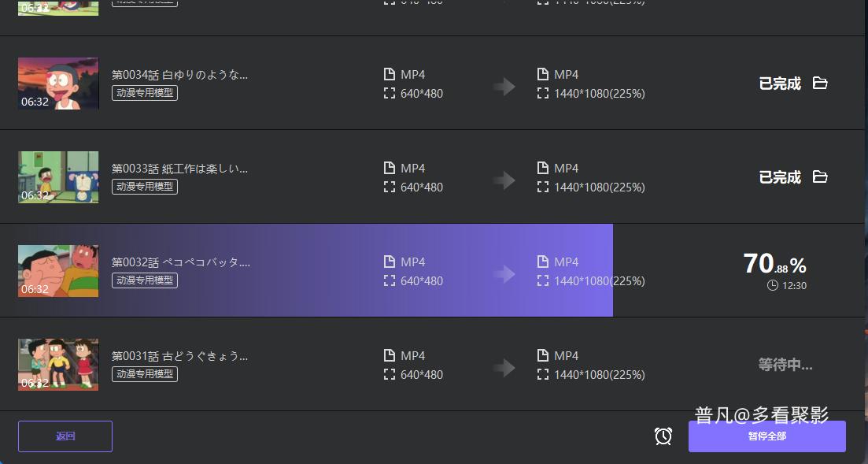This screenshot has width=868, height=464.
Task: Open output folder for episode 0034
Action: click(820, 83)
